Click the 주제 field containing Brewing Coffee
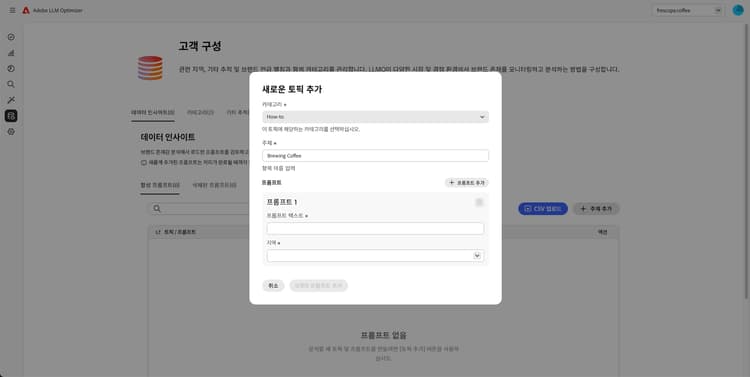Screen dimensions: 750x377 [x=375, y=155]
